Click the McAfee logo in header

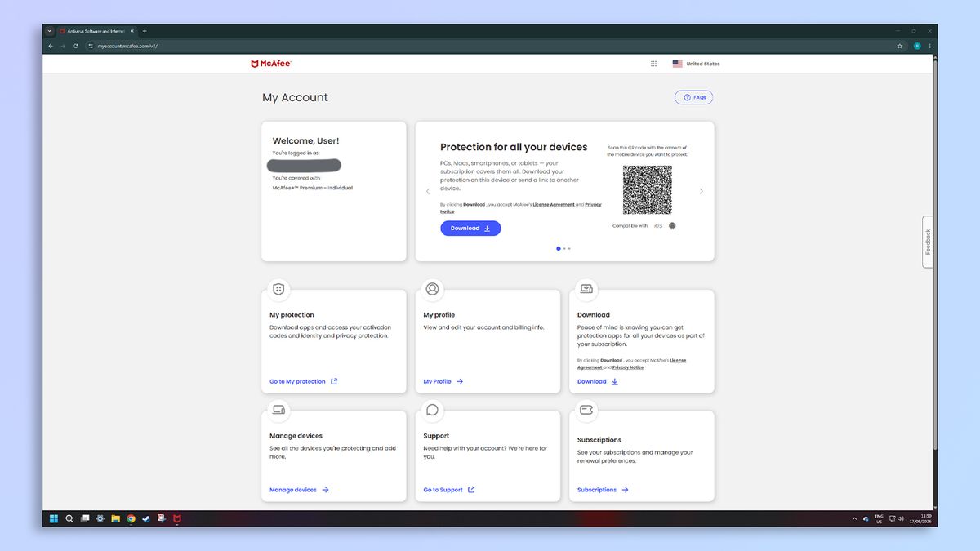coord(270,64)
